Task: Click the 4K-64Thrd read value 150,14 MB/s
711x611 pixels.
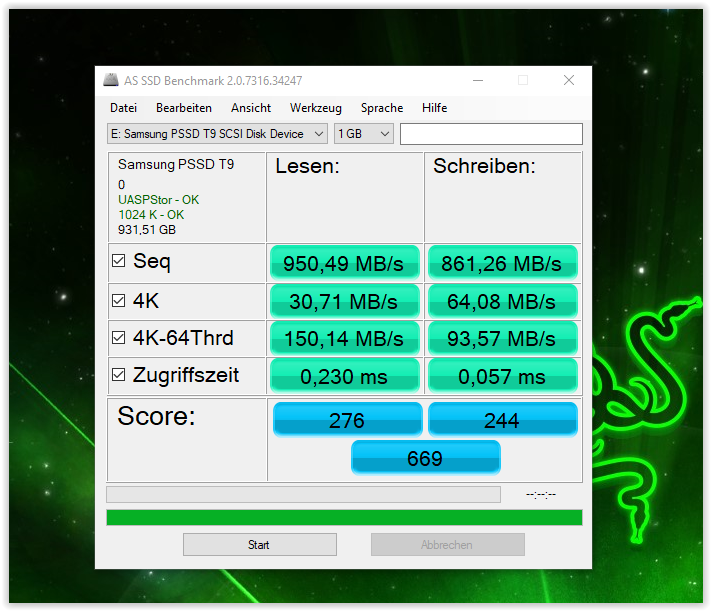Action: tap(344, 338)
